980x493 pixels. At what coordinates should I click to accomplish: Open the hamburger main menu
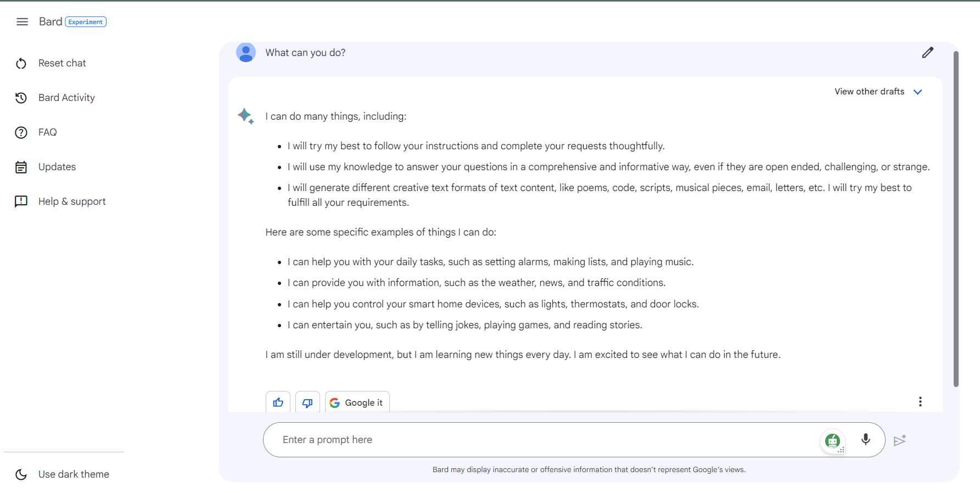tap(22, 22)
